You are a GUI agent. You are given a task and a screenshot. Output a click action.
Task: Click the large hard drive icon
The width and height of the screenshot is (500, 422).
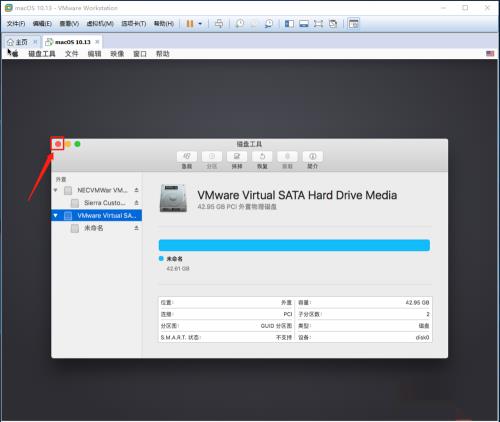(x=173, y=198)
